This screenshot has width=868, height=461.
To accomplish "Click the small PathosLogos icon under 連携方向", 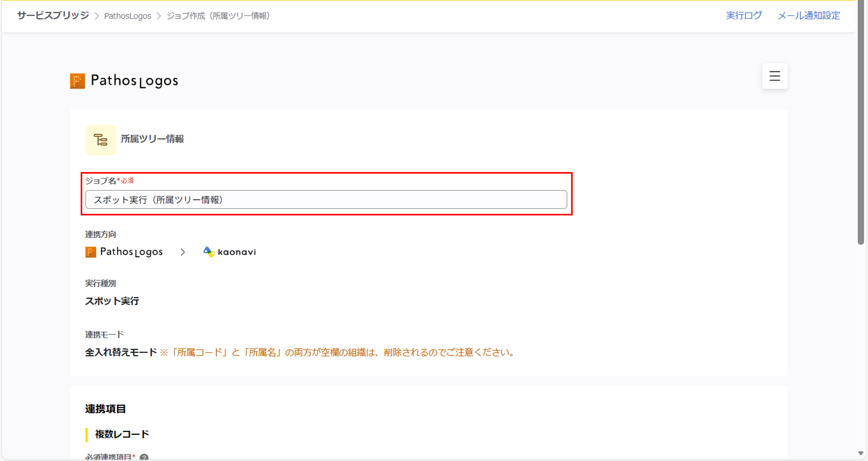I will [x=91, y=252].
